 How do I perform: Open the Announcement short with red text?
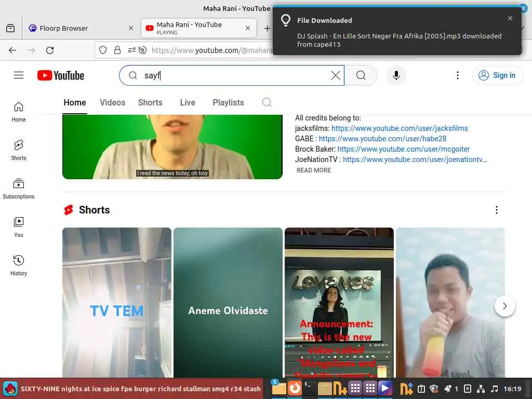[x=339, y=303]
